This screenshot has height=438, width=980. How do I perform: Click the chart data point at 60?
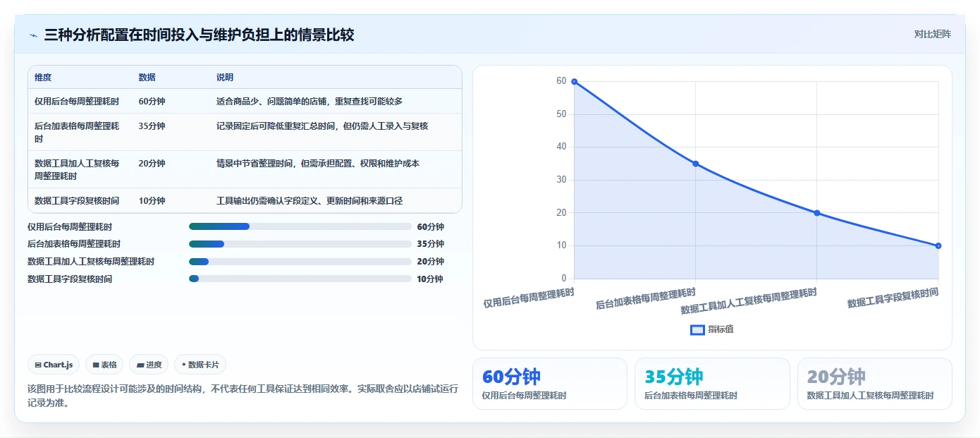[575, 82]
